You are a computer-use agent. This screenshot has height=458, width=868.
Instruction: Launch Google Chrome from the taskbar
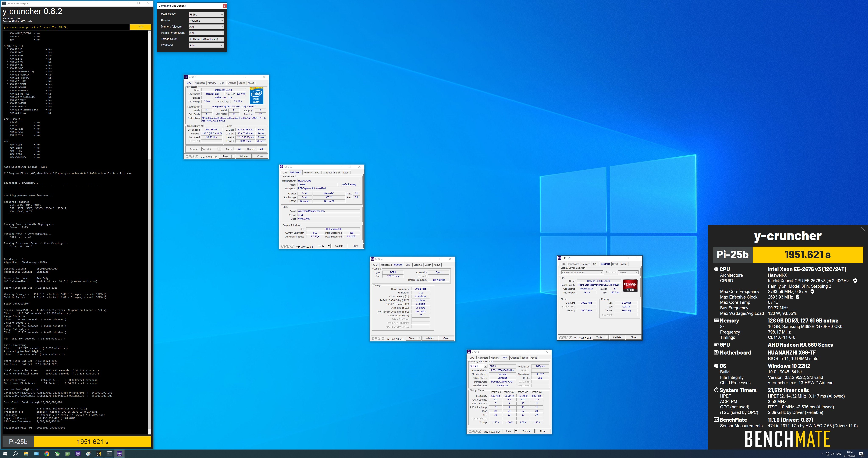pos(47,454)
